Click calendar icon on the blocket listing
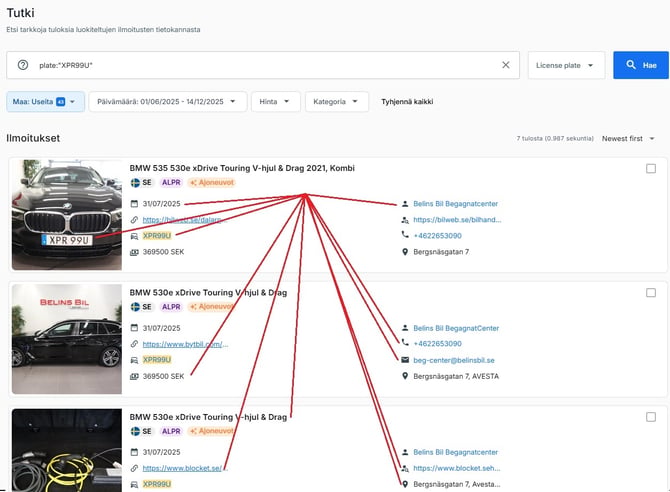The image size is (670, 492). [134, 452]
